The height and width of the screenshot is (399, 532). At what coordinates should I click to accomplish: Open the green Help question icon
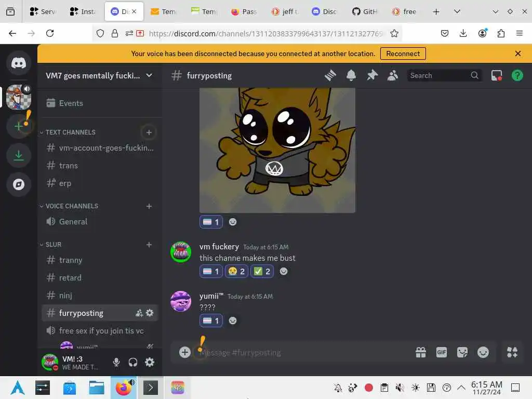517,75
